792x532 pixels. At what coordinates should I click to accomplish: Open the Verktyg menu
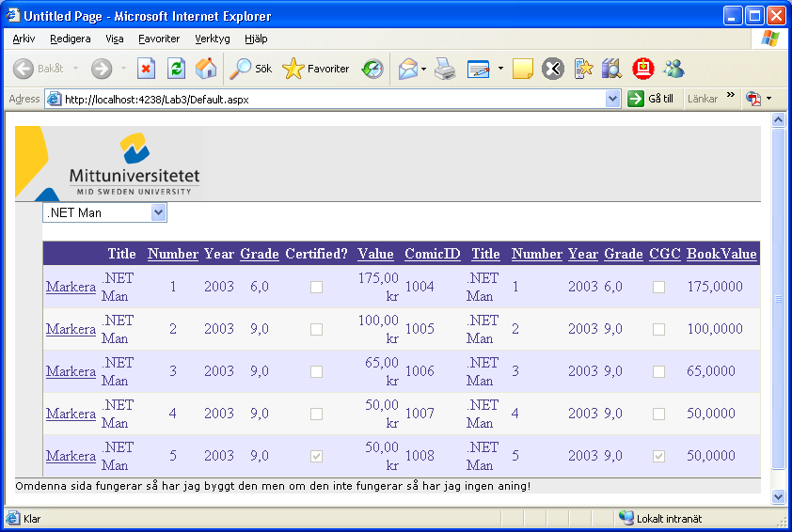[x=213, y=39]
